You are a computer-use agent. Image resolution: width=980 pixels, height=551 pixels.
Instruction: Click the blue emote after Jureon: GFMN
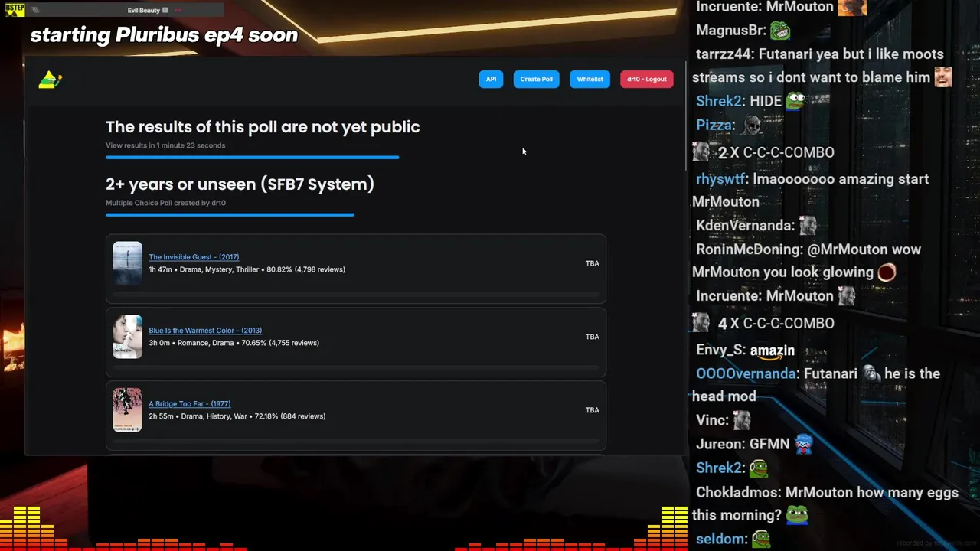[x=802, y=444]
